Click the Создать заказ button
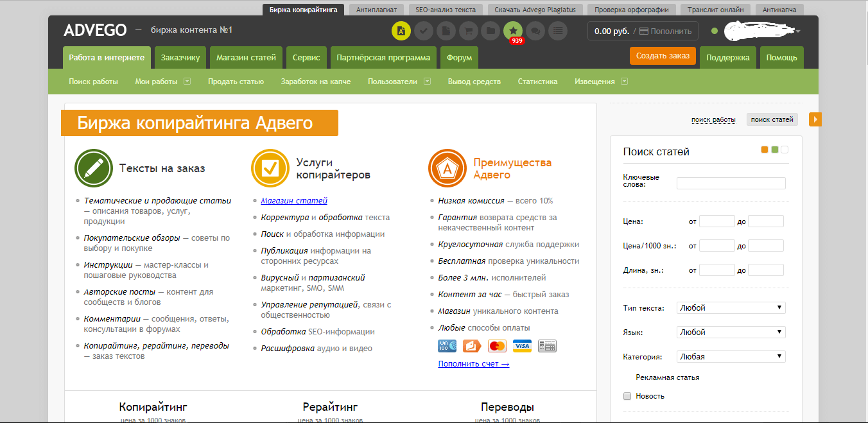The height and width of the screenshot is (423, 868). pos(663,56)
